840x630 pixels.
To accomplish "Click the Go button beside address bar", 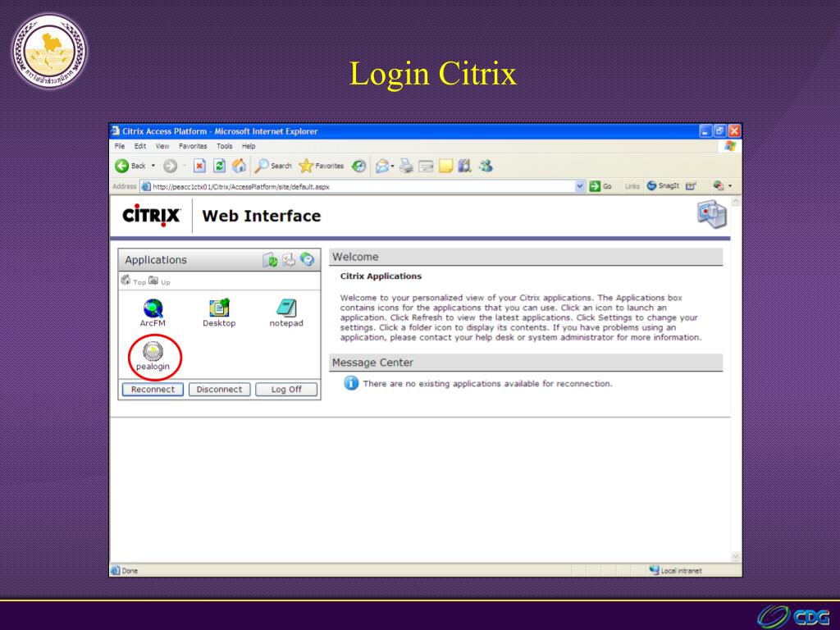I will (600, 186).
